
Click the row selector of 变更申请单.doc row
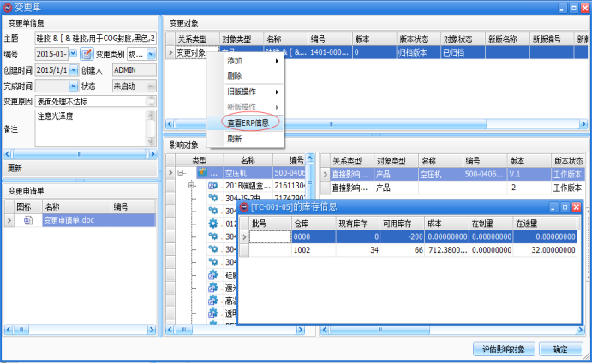[x=9, y=220]
